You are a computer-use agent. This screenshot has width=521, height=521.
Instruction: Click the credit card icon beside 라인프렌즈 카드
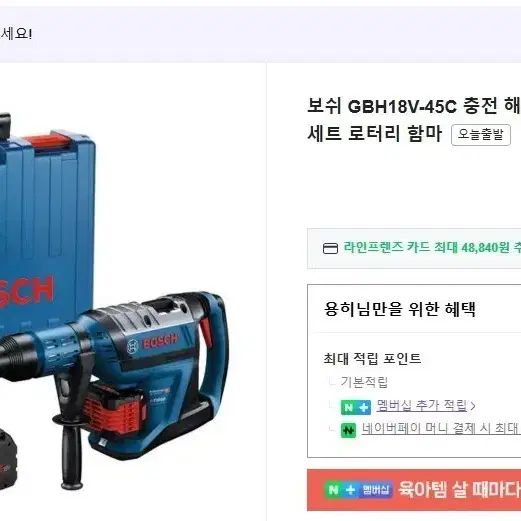pyautogui.click(x=330, y=248)
